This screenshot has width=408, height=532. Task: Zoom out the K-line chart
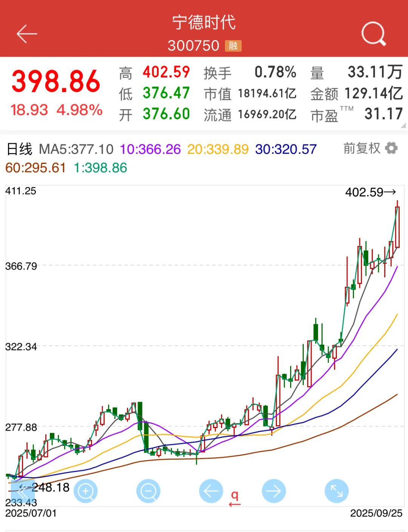pos(148,491)
